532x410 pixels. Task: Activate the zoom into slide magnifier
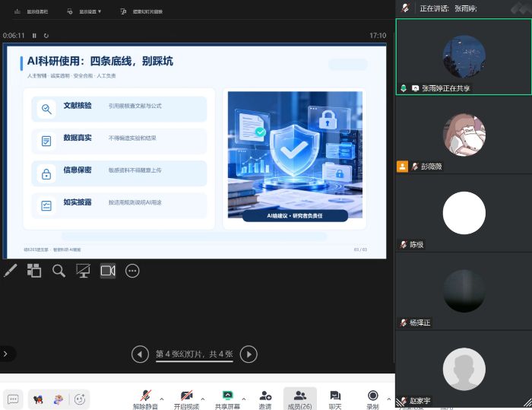(x=59, y=271)
